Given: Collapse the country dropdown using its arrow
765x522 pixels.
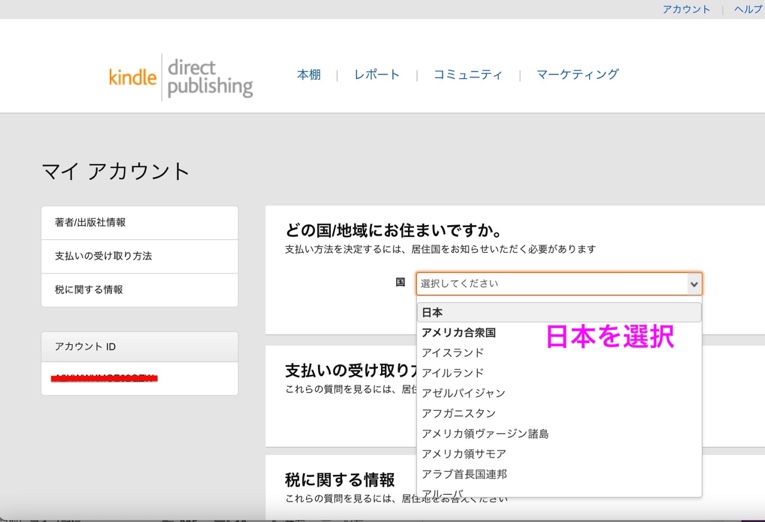Looking at the screenshot, I should 693,284.
